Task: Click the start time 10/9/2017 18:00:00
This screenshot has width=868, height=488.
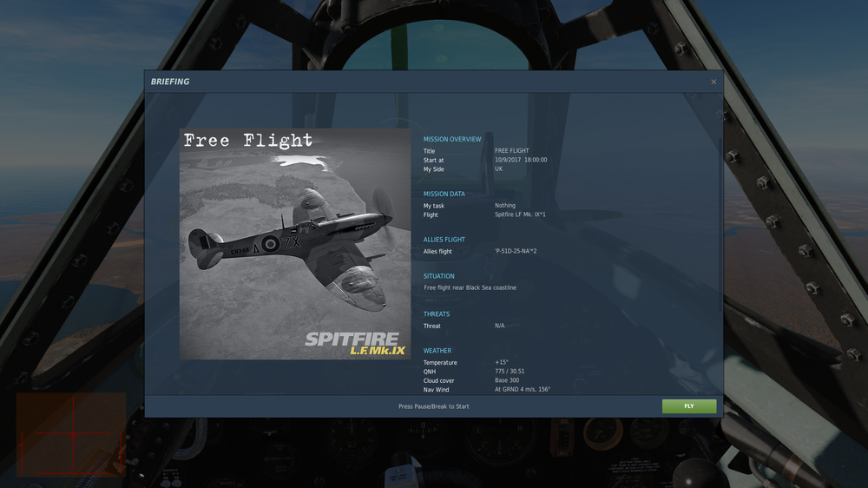Action: (521, 160)
